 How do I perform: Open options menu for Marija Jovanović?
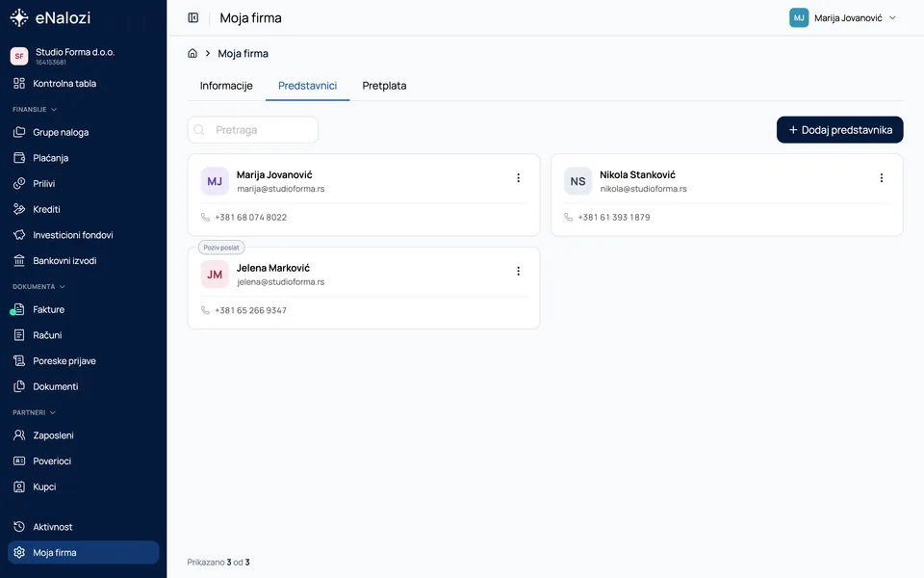tap(518, 178)
